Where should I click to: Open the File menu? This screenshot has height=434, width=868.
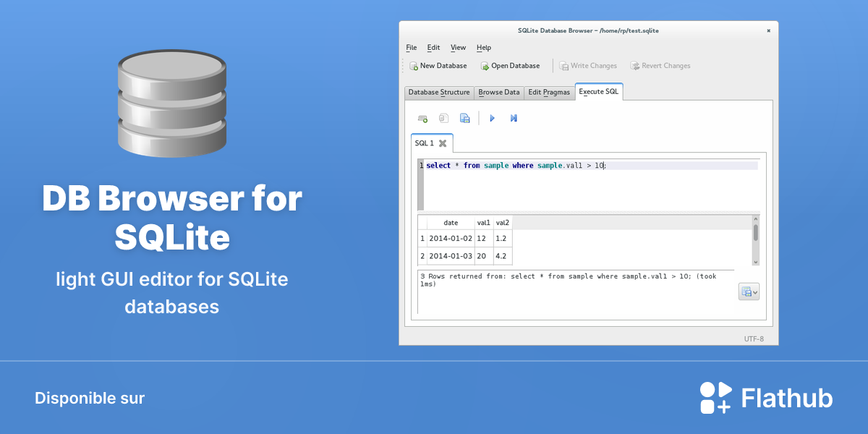(x=412, y=48)
